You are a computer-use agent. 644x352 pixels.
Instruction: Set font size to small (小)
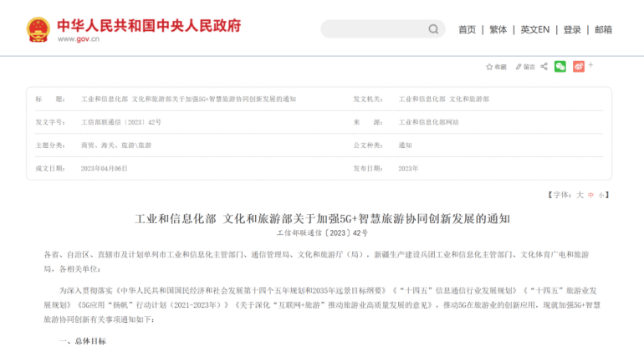point(601,194)
